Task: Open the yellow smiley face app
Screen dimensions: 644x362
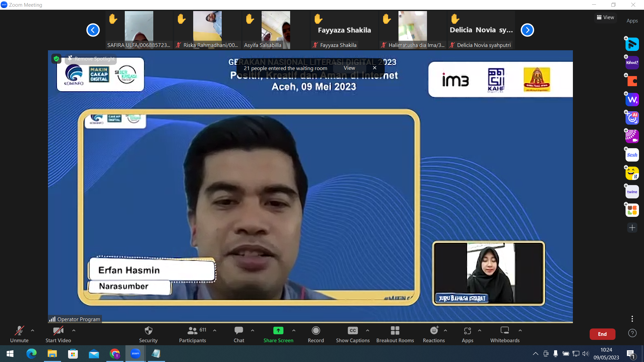Action: pos(632,173)
